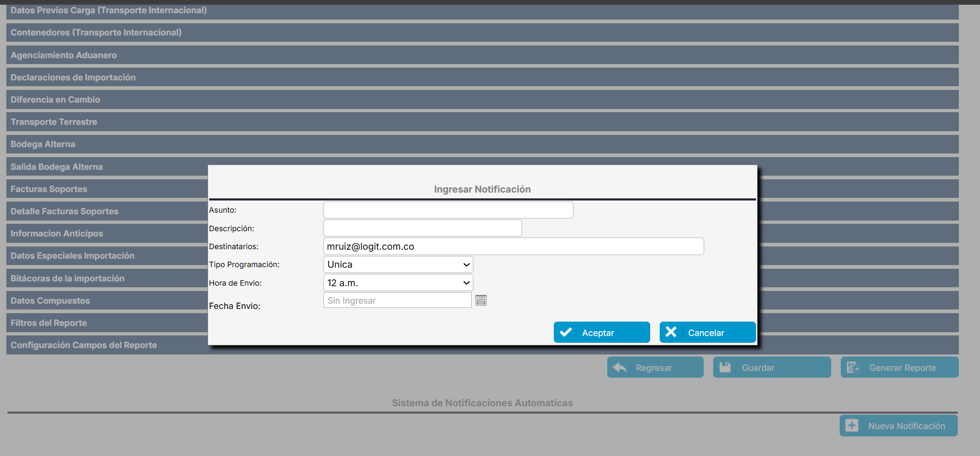Click into the Asunto text field
The height and width of the screenshot is (456, 980).
click(448, 210)
